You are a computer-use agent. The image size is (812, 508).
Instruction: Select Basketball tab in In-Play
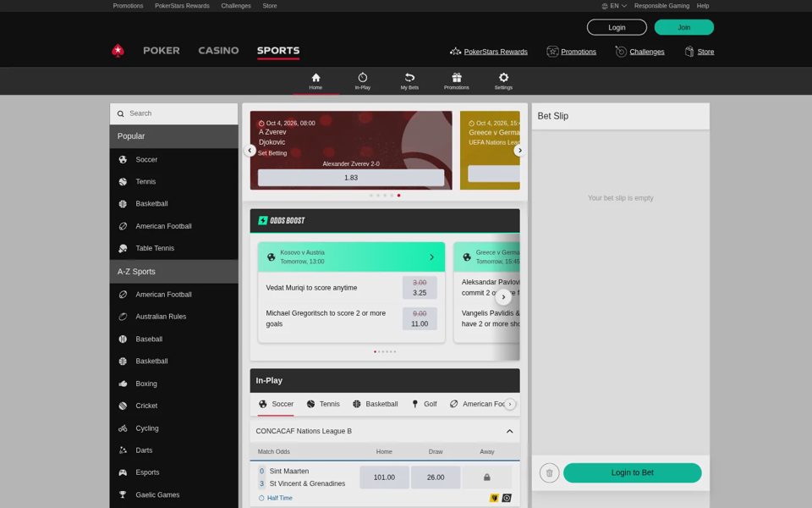(x=375, y=405)
